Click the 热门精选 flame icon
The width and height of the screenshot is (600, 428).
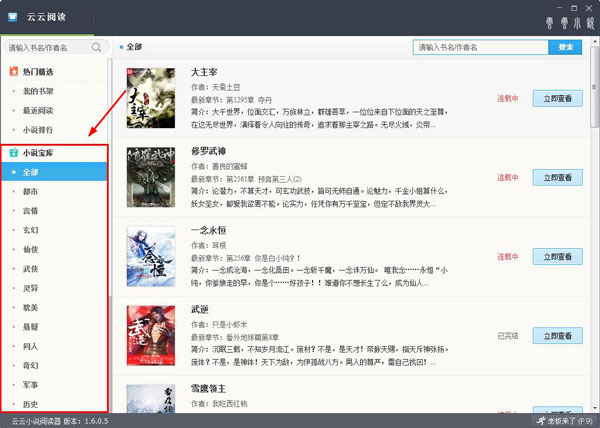tap(14, 71)
